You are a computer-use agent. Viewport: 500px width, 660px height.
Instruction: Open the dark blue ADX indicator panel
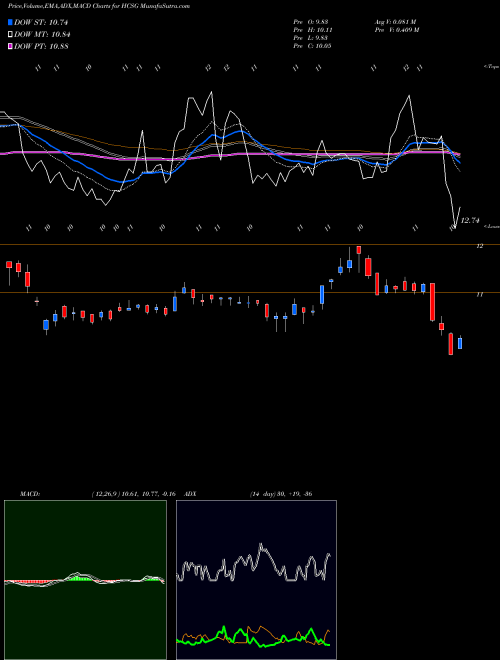click(256, 580)
